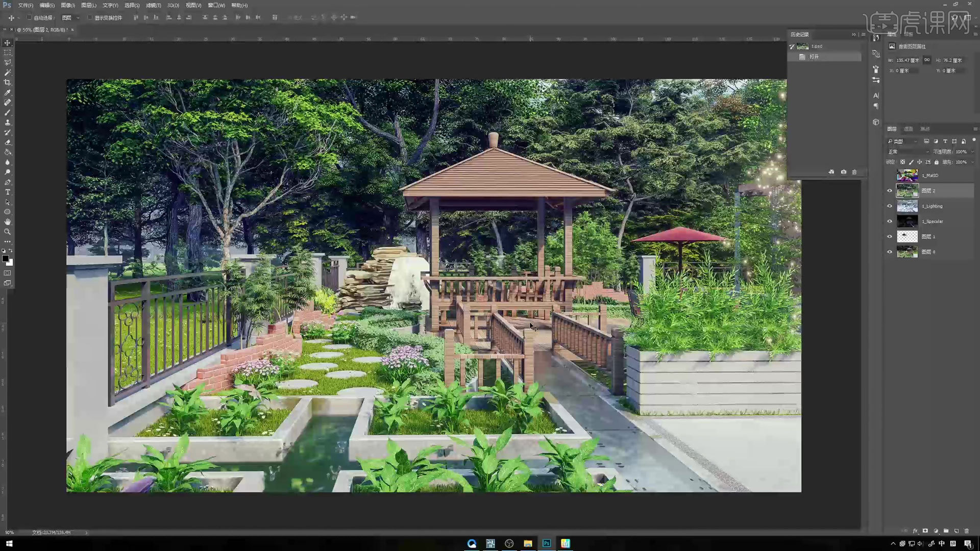Switch to the 通道 channels tab

909,129
